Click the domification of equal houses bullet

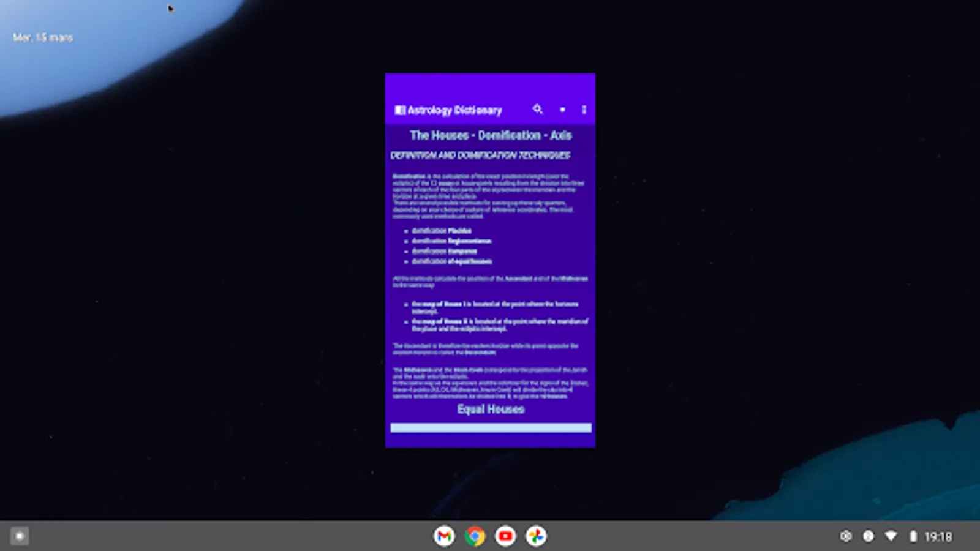point(451,261)
